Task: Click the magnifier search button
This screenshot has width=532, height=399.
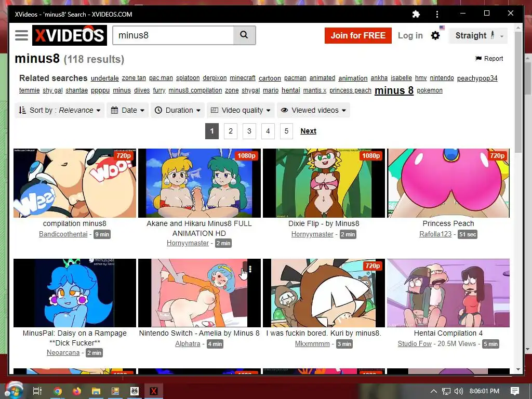Action: coord(244,35)
